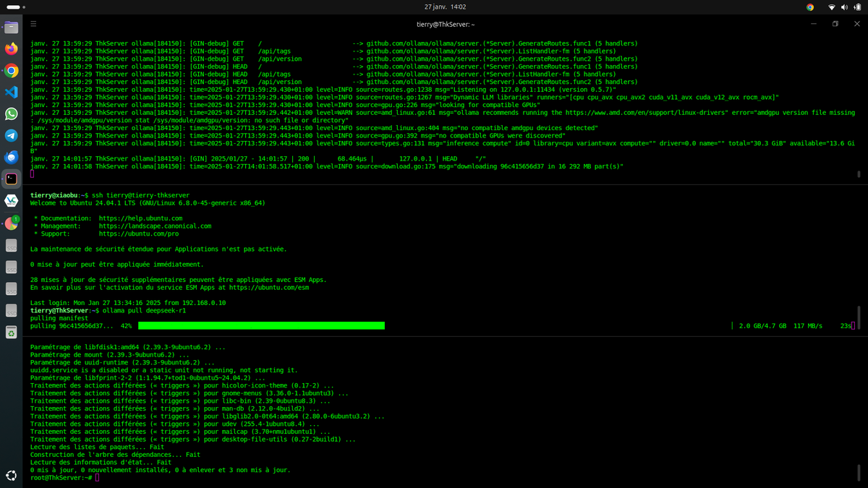The width and height of the screenshot is (868, 488).
Task: Open the Wi-Fi status icon in top bar
Action: click(x=830, y=8)
